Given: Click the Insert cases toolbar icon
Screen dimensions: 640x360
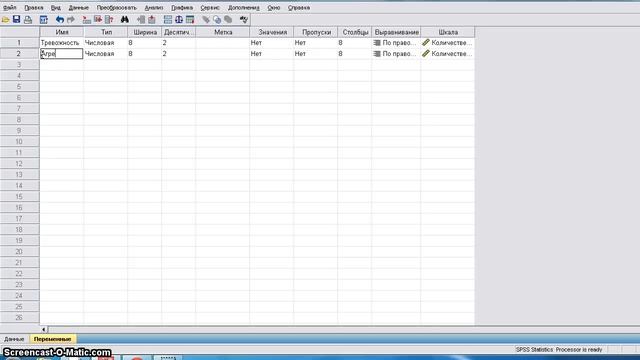Looking at the screenshot, I should click(141, 20).
